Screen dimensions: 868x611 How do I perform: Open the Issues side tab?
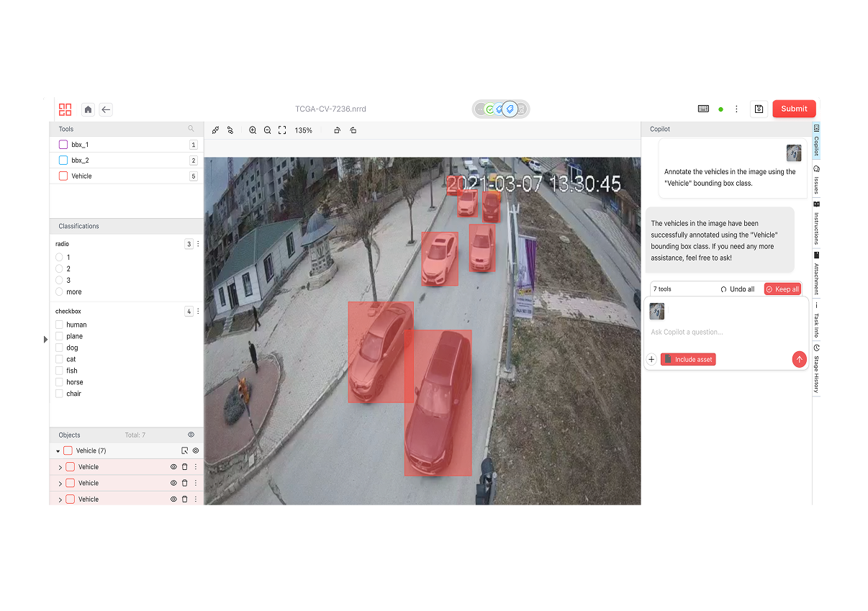816,181
